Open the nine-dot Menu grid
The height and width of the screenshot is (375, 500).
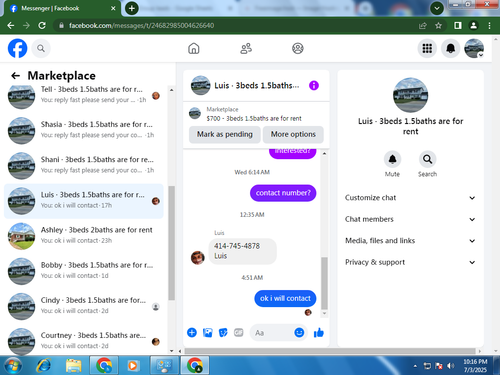point(427,49)
